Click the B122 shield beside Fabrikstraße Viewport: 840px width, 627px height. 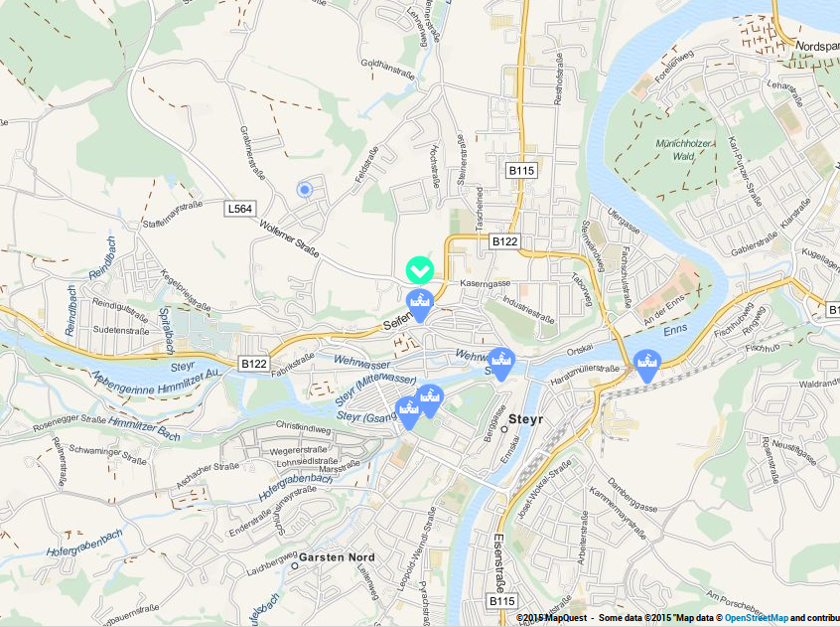tap(254, 364)
